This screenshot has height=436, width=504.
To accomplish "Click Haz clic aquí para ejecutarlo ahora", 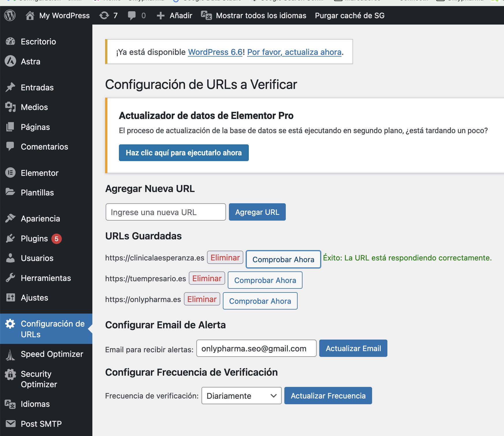I will (184, 153).
